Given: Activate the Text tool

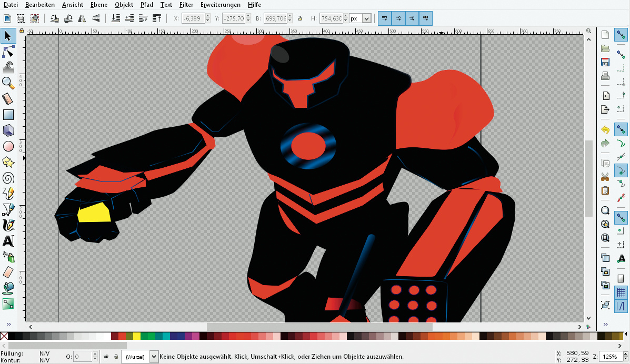Looking at the screenshot, I should coord(8,241).
